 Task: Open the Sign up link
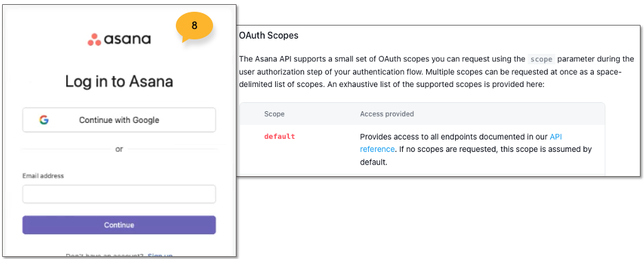(160, 256)
